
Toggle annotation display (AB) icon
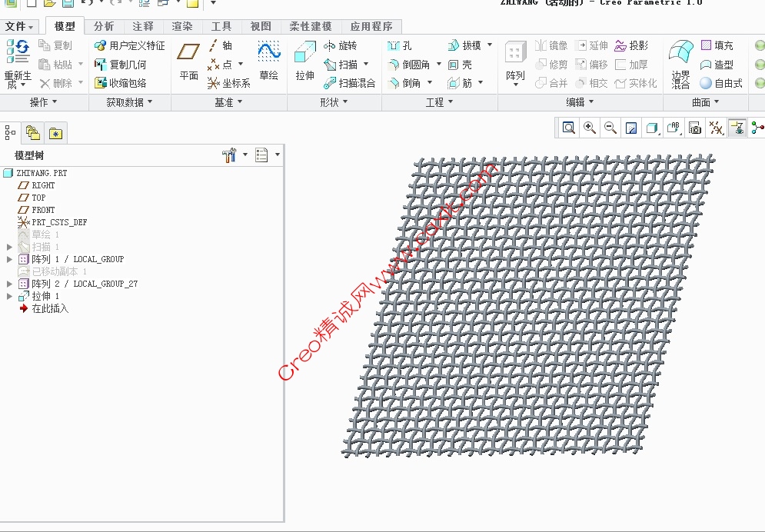[674, 128]
